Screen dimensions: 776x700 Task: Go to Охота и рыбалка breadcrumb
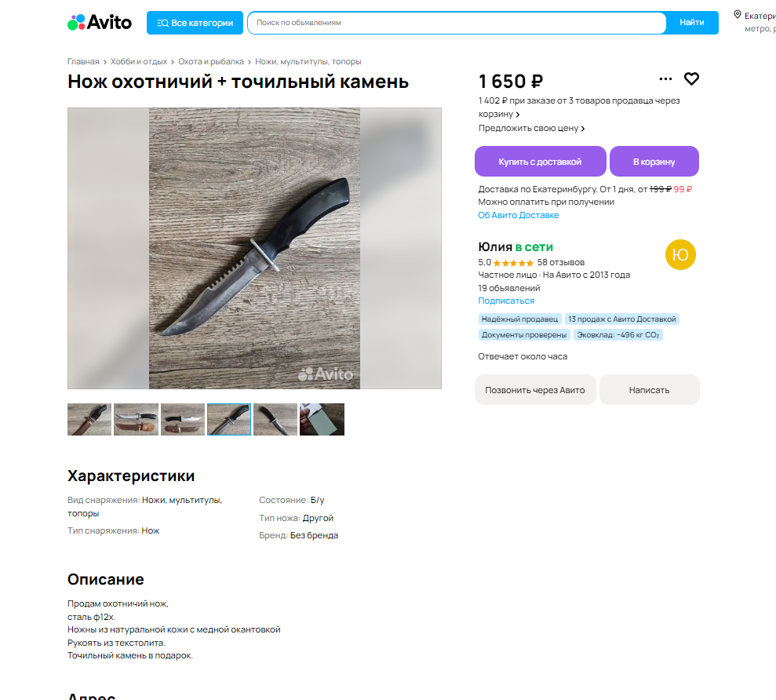[211, 61]
